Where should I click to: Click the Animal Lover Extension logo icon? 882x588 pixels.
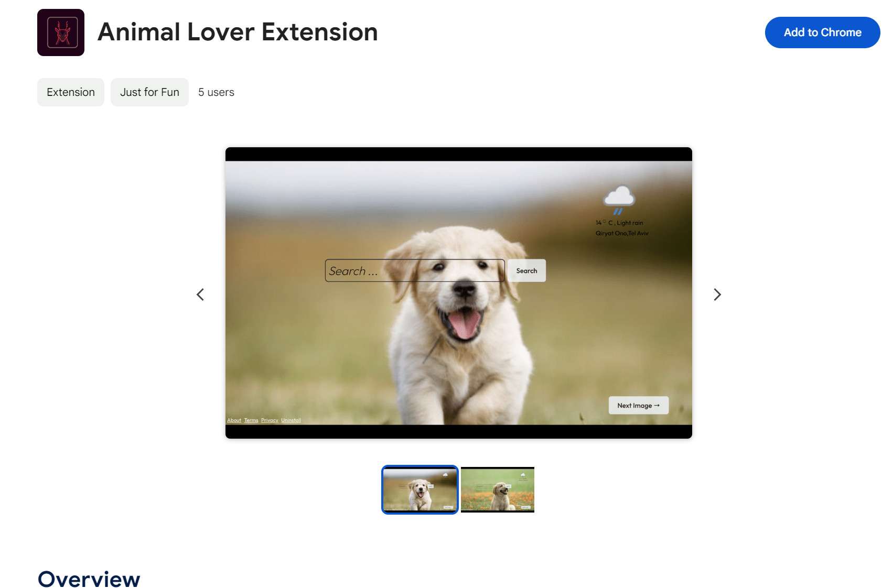pyautogui.click(x=60, y=32)
